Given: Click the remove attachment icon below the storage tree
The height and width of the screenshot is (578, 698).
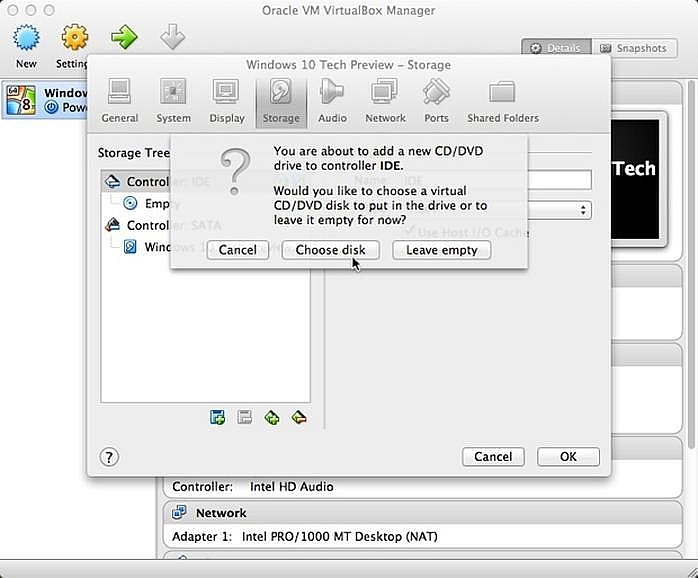Looking at the screenshot, I should (x=298, y=418).
